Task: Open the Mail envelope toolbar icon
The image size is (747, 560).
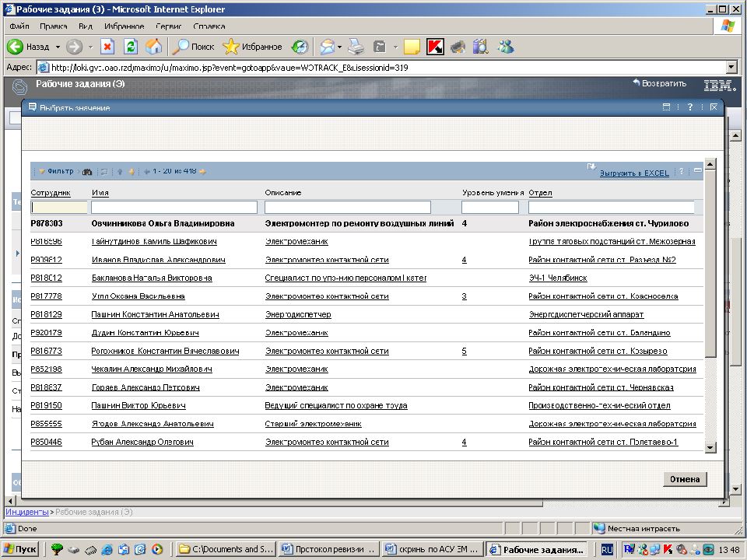Action: tap(328, 47)
